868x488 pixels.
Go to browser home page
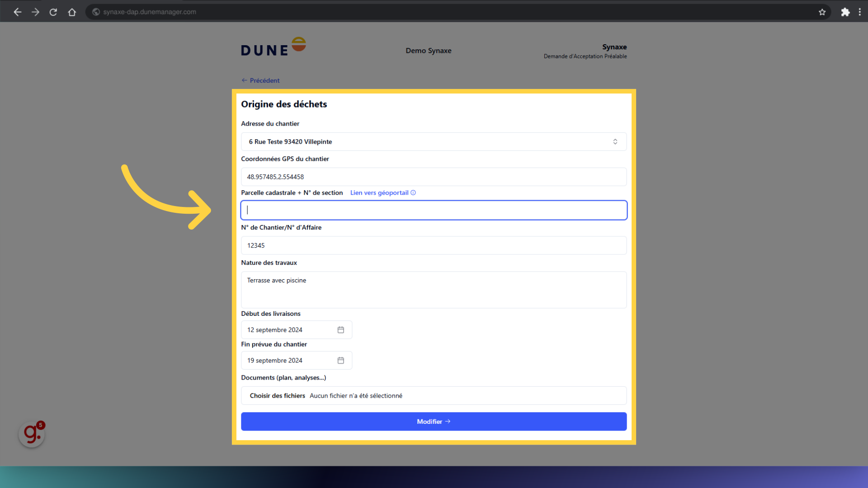coord(72,12)
